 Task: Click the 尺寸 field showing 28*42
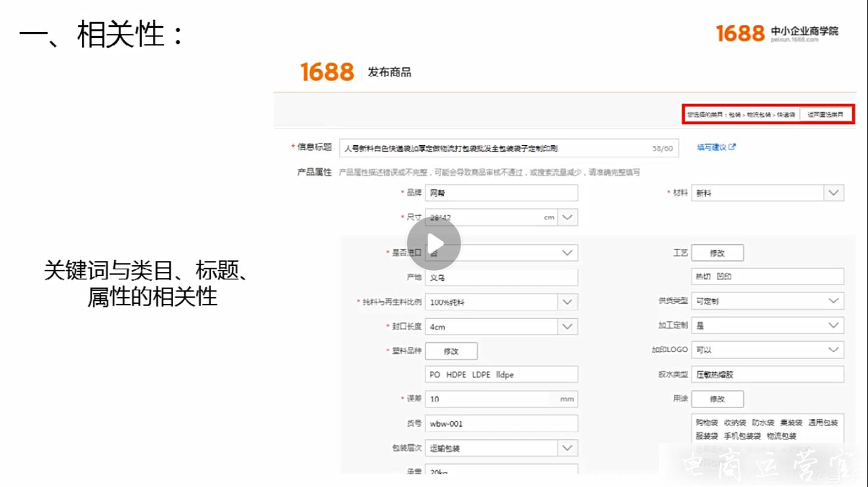(x=491, y=218)
